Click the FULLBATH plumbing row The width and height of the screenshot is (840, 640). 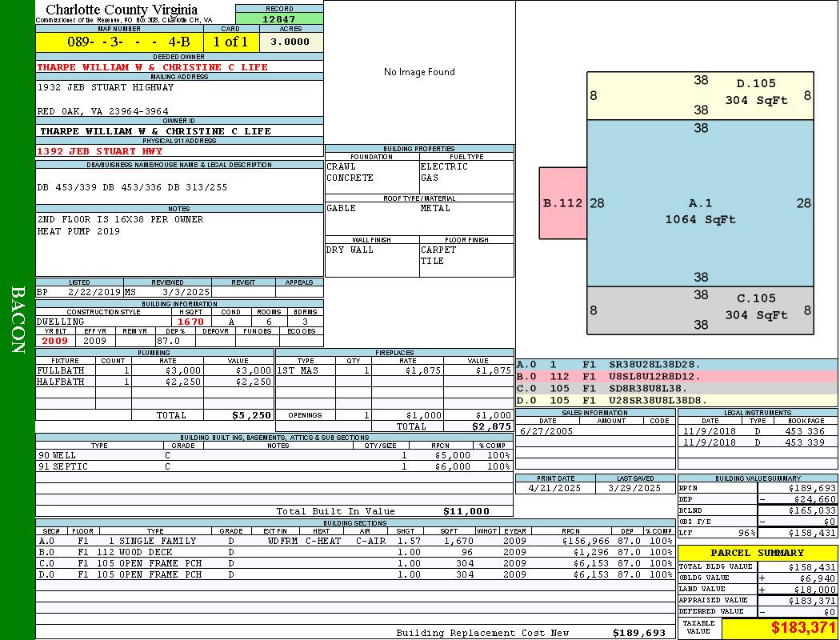[155, 370]
